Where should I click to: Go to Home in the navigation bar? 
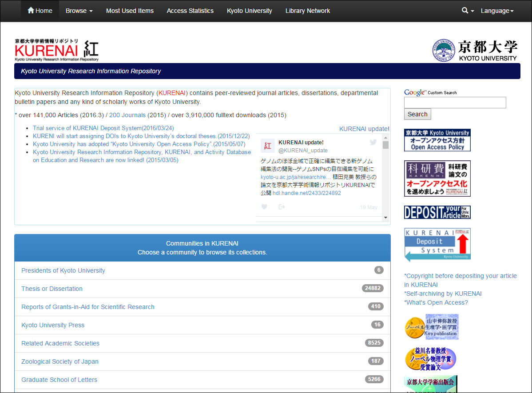[x=40, y=11]
